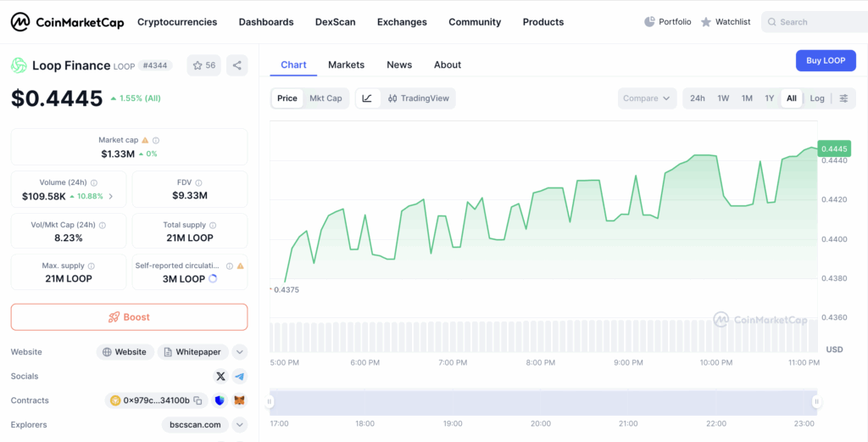Add token to MetaMask via fox icon
The image size is (868, 442).
coord(240,400)
